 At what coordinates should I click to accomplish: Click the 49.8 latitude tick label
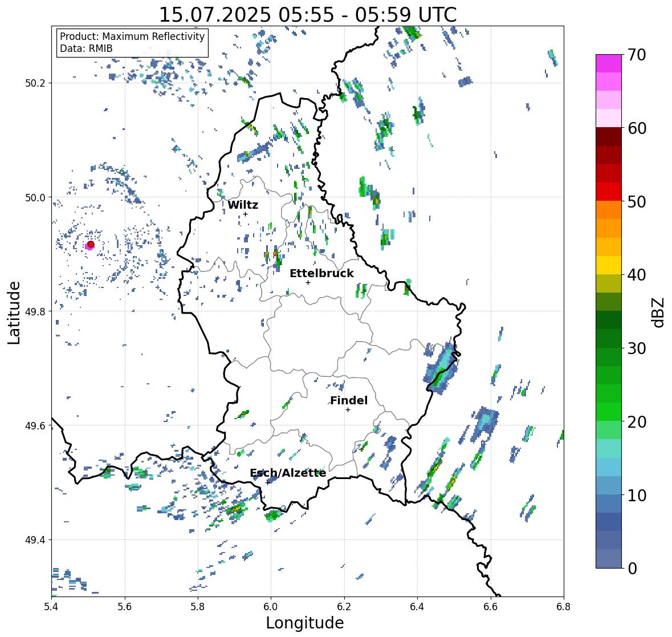(x=35, y=311)
